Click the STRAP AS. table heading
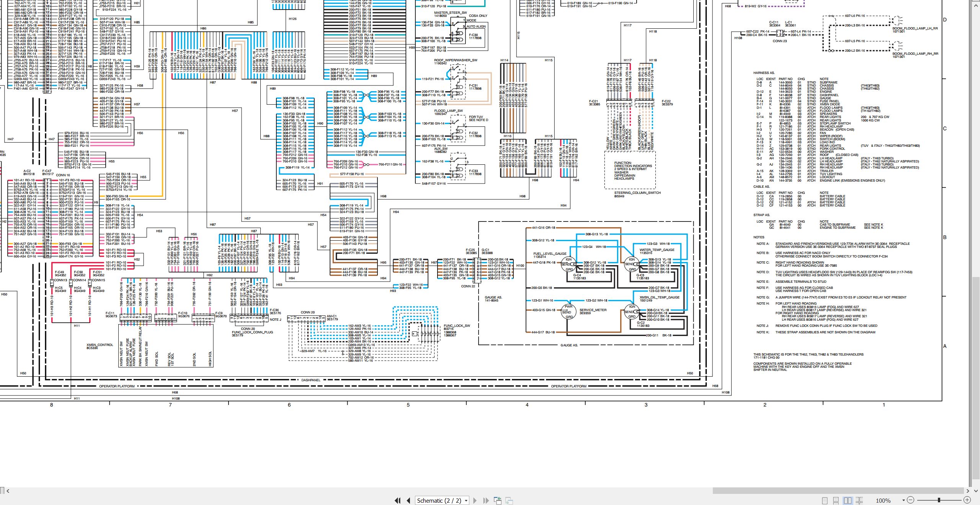 [761, 215]
